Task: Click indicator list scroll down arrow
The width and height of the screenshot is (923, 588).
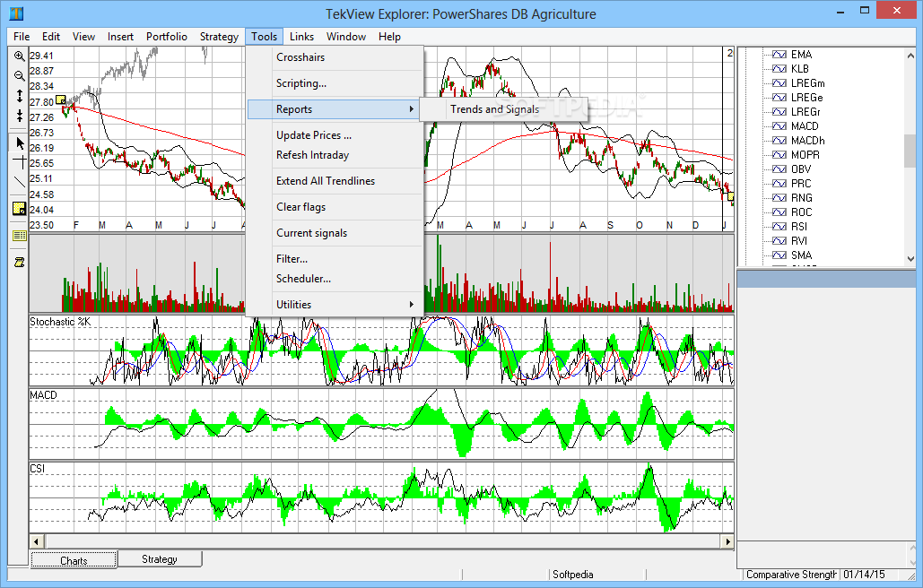Action: [910, 259]
